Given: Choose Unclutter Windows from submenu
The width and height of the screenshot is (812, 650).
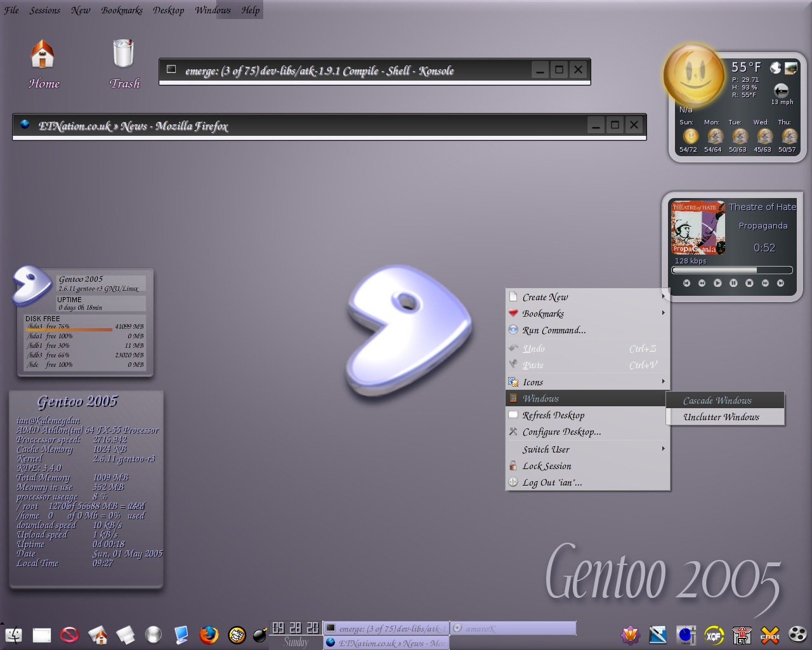Looking at the screenshot, I should click(x=725, y=416).
